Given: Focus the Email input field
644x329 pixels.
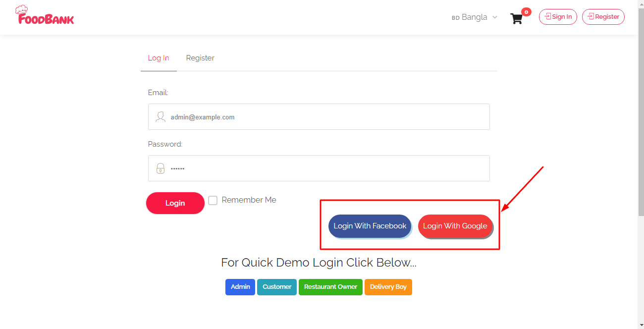Looking at the screenshot, I should pos(319,117).
